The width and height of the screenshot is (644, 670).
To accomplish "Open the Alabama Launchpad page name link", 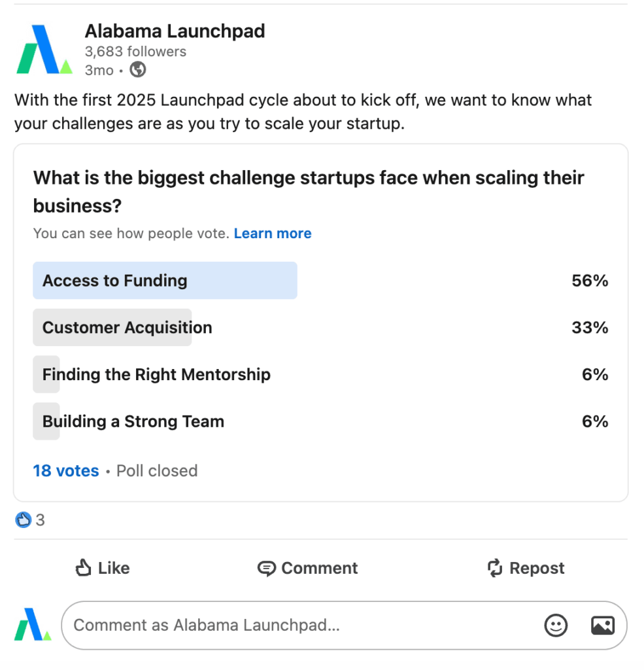I will [175, 31].
